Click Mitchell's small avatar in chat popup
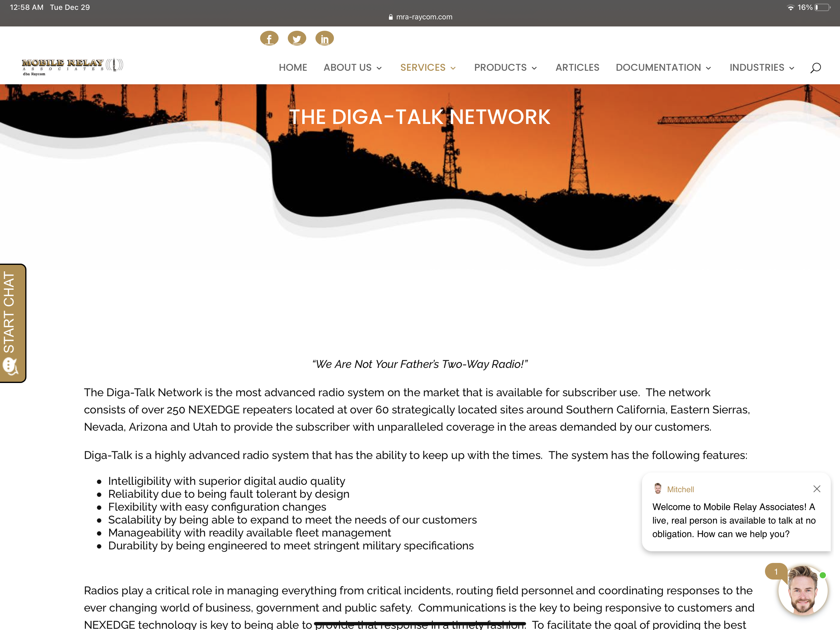Screen dimensions: 840x630 pyautogui.click(x=658, y=488)
